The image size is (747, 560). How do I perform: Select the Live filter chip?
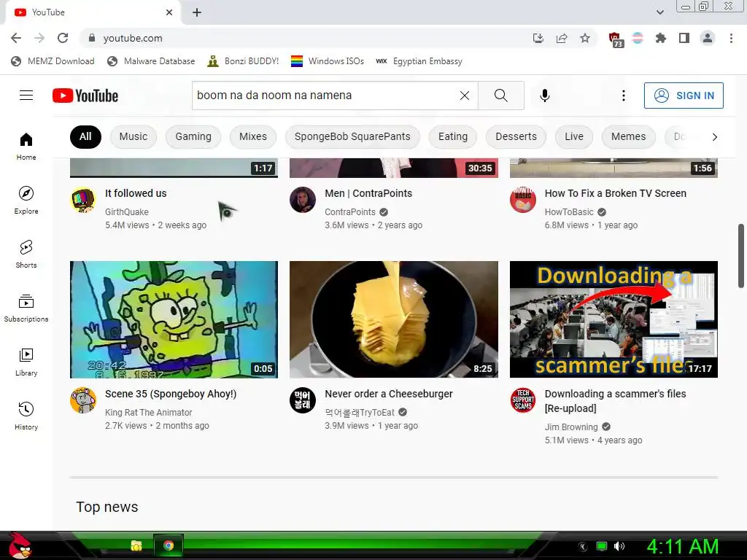tap(574, 137)
